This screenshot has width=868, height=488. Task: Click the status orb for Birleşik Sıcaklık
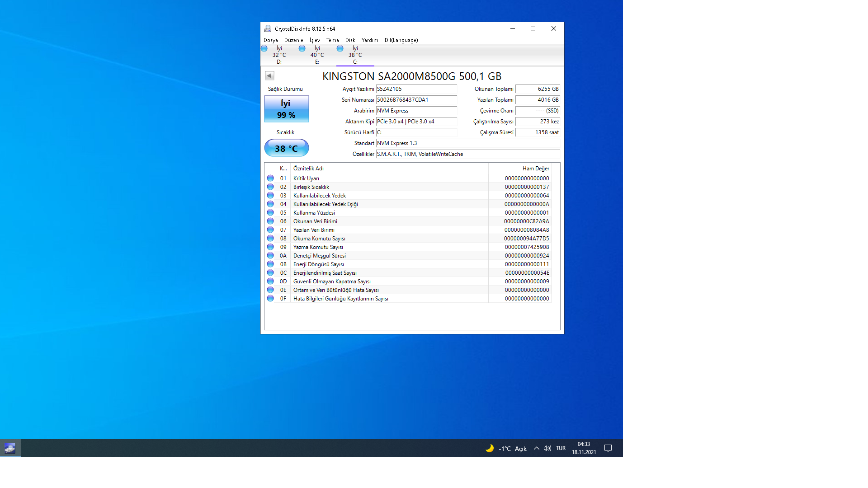point(270,187)
